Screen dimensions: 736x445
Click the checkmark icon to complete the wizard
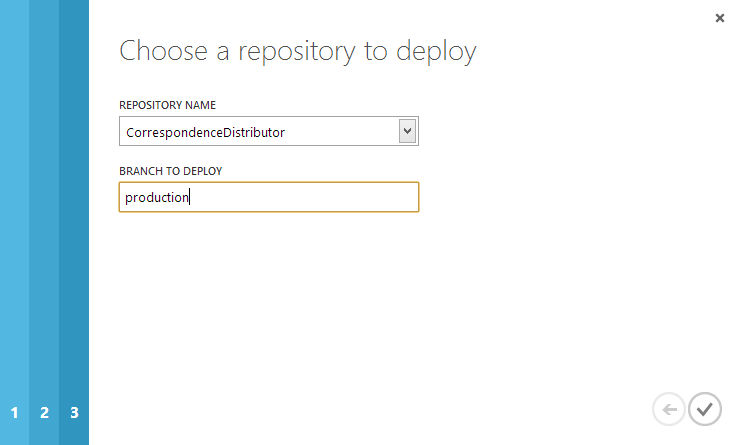point(705,408)
